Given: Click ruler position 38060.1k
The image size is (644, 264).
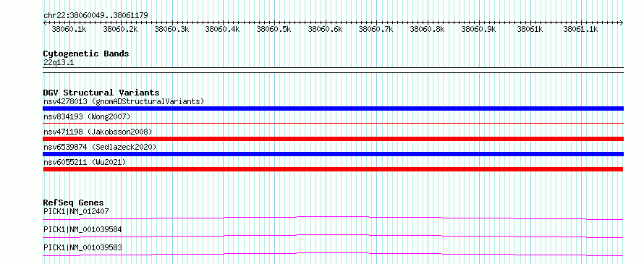Looking at the screenshot, I should [x=69, y=29].
